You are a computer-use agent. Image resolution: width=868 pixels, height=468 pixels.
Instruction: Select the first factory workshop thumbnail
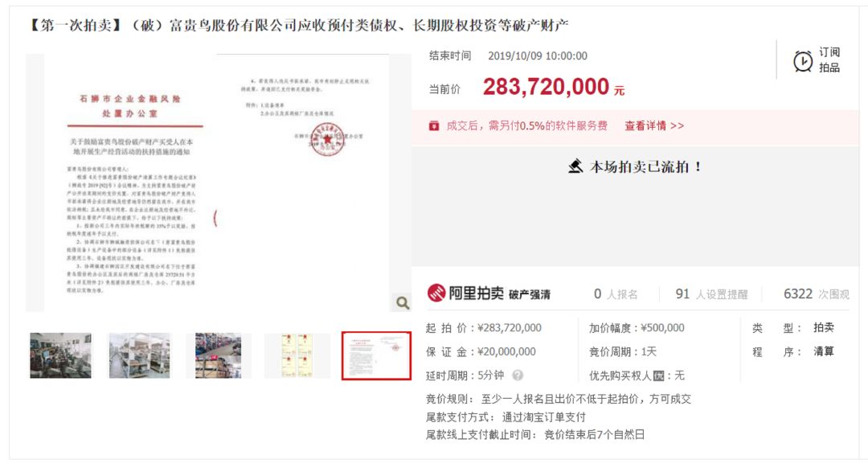click(x=60, y=355)
